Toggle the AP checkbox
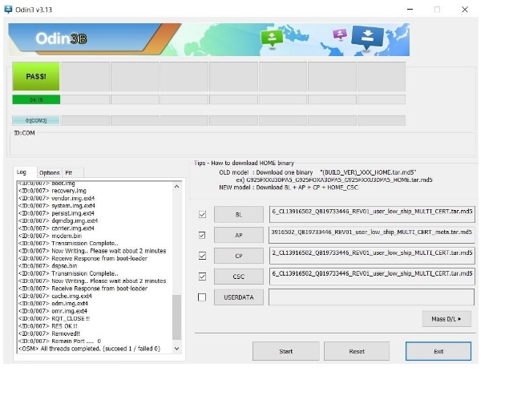This screenshot has height=420, width=513. [x=202, y=235]
